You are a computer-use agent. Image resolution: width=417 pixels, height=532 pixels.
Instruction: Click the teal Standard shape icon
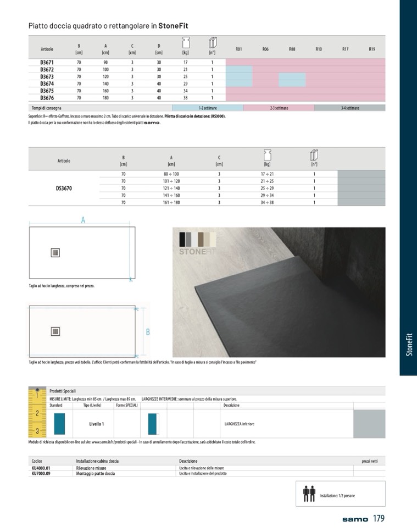tap(59, 424)
